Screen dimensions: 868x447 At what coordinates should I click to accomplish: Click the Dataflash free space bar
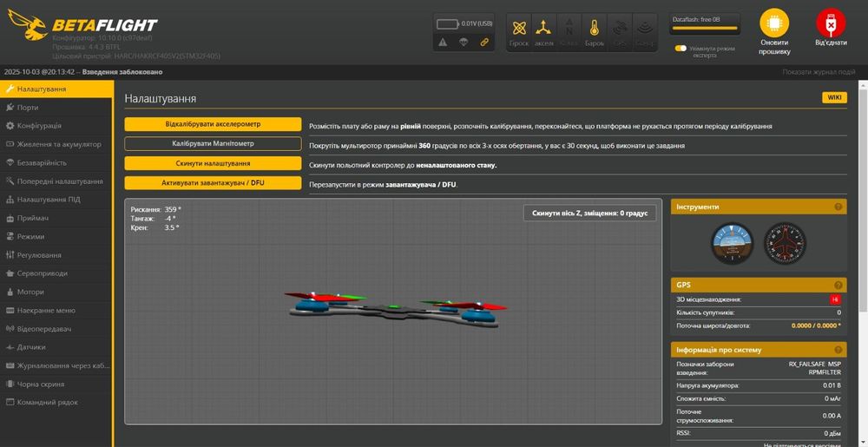[704, 28]
